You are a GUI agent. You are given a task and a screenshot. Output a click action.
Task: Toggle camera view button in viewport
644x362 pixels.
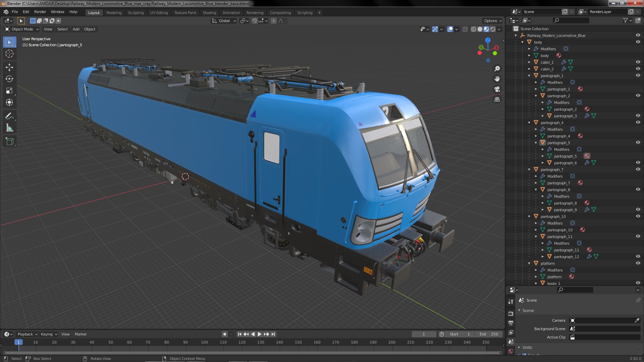[x=497, y=89]
